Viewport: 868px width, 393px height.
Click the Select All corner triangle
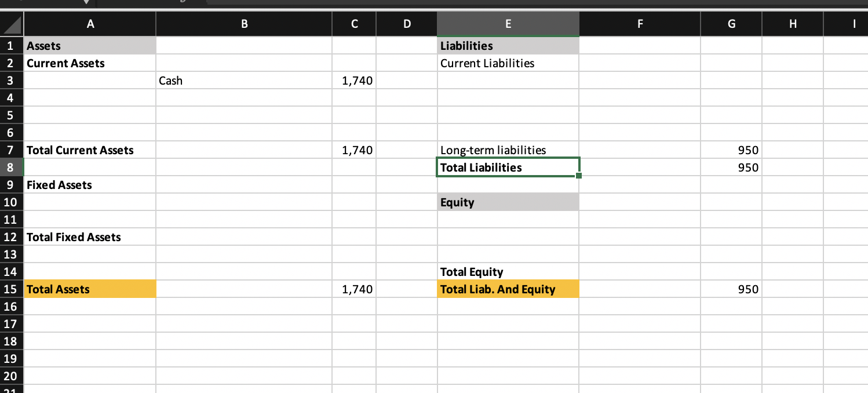(x=12, y=24)
